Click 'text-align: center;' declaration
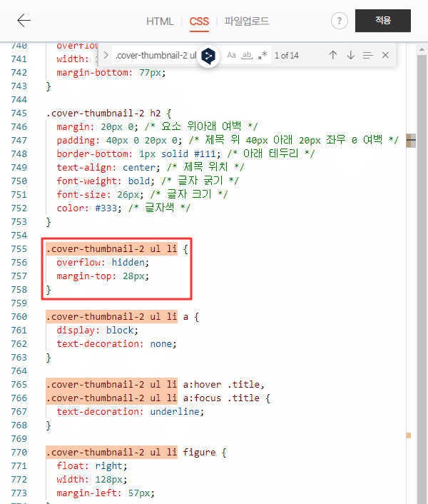 tap(108, 168)
